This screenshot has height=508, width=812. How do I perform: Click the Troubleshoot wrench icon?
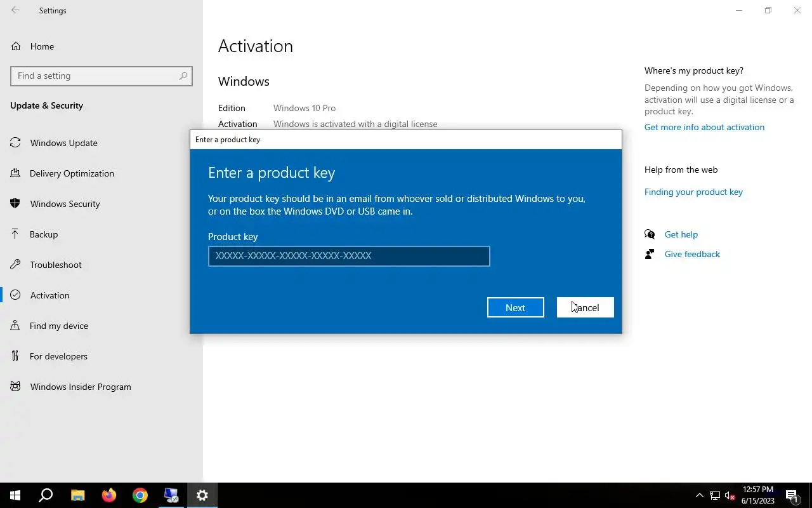tap(15, 265)
